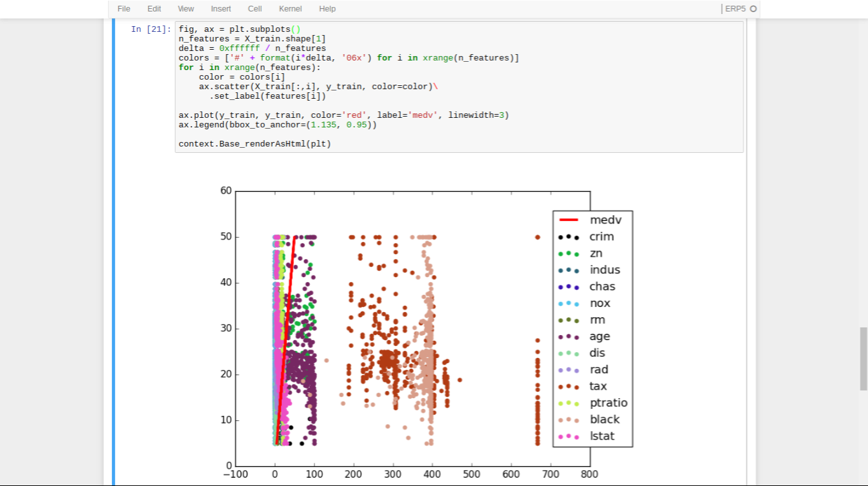The width and height of the screenshot is (868, 486).
Task: Click the y-axis tick label 60
Action: click(x=225, y=190)
